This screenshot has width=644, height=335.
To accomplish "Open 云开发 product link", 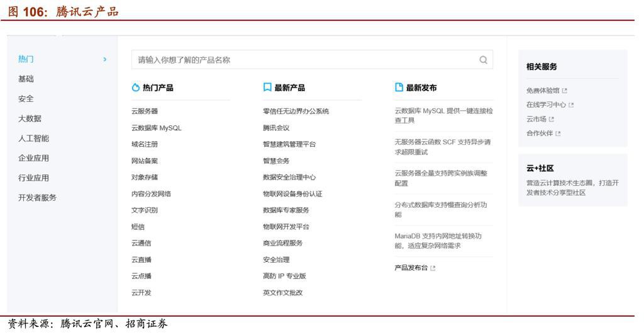I will 142,292.
